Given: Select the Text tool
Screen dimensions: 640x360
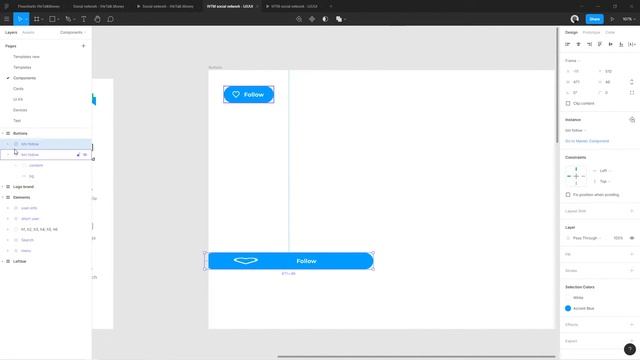Looking at the screenshot, I should [84, 19].
